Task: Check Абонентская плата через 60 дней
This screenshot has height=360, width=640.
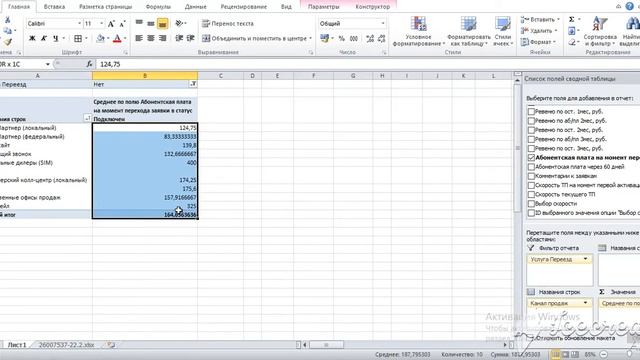Action: click(531, 167)
